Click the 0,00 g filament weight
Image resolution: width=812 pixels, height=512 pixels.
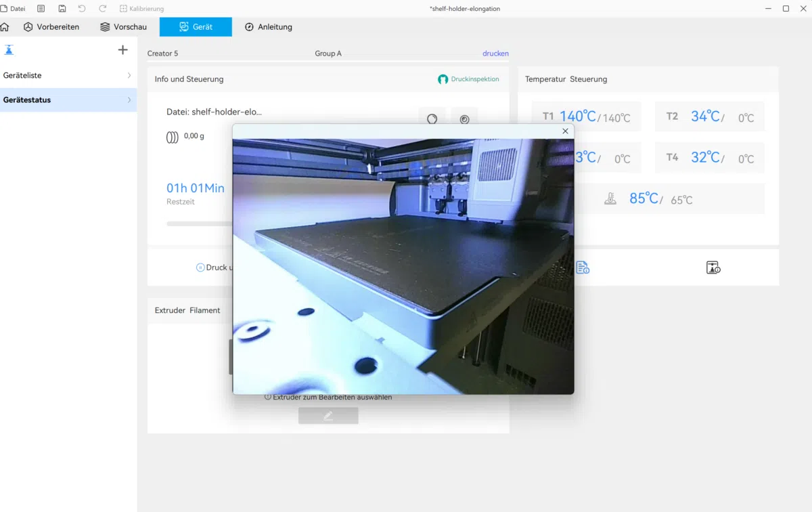(x=194, y=136)
